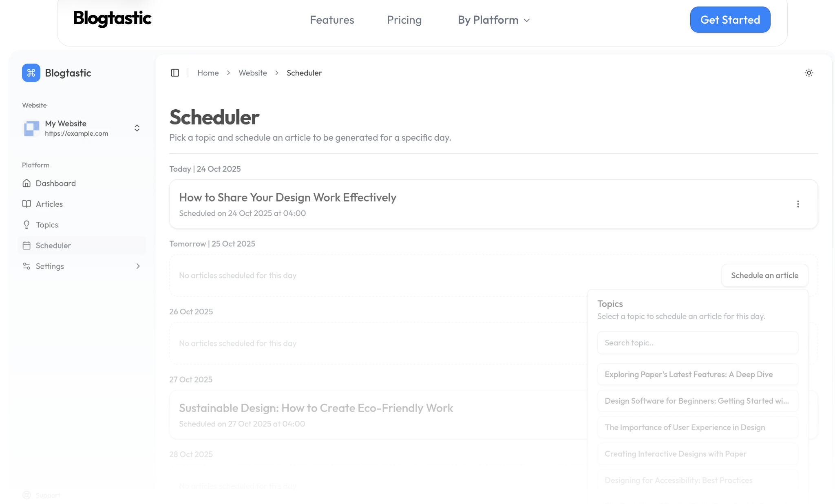Expand the Settings submenu chevron
835x504 pixels.
pos(138,266)
